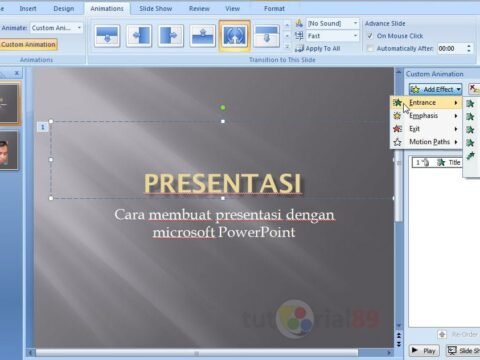480x360 pixels.
Task: Open the Emphasis effects submenu
Action: [x=426, y=116]
